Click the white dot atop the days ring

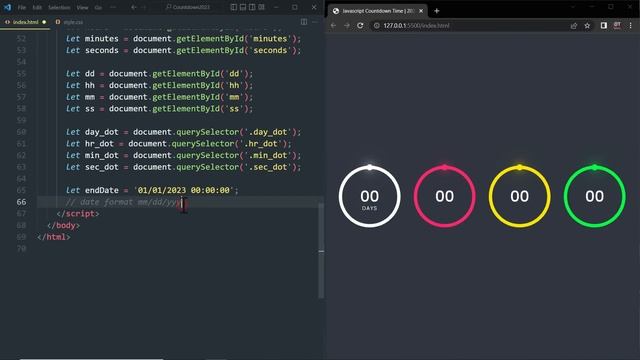369,167
